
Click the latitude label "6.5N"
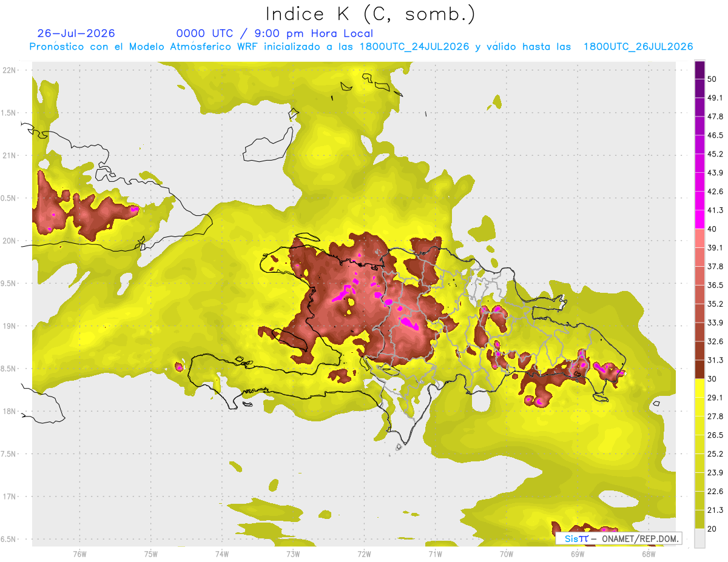pyautogui.click(x=9, y=540)
